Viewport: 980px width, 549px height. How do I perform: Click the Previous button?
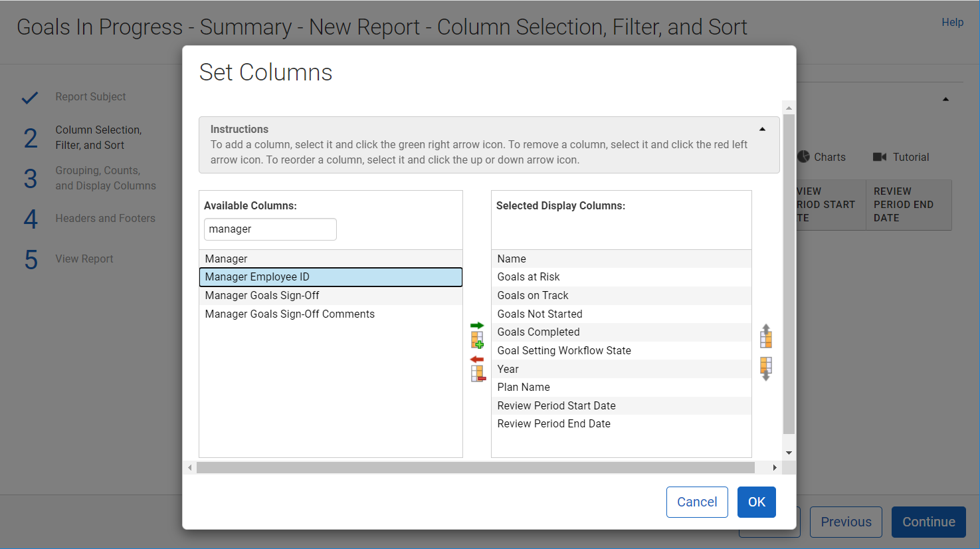point(845,522)
